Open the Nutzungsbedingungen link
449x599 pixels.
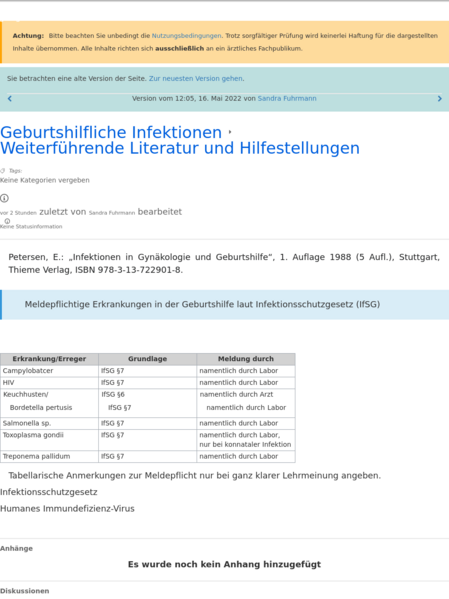tap(186, 36)
